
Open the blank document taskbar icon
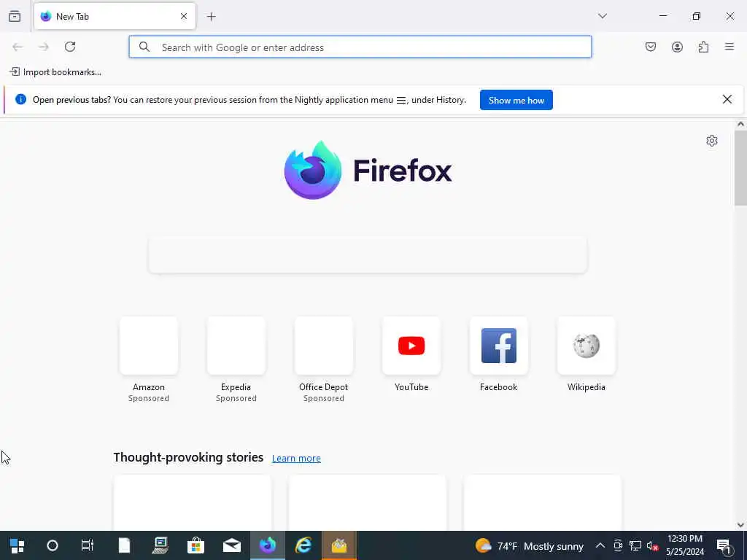point(124,545)
